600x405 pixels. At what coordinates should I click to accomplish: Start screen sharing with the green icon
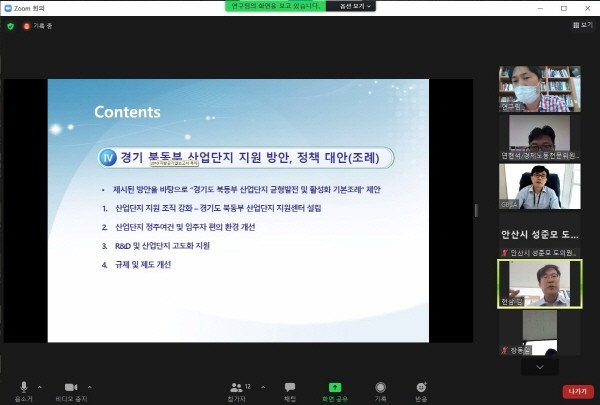(335, 387)
